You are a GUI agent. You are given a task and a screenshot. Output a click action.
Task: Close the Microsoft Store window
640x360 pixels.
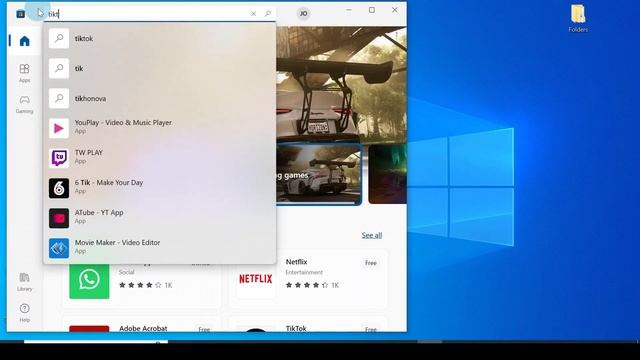point(395,10)
